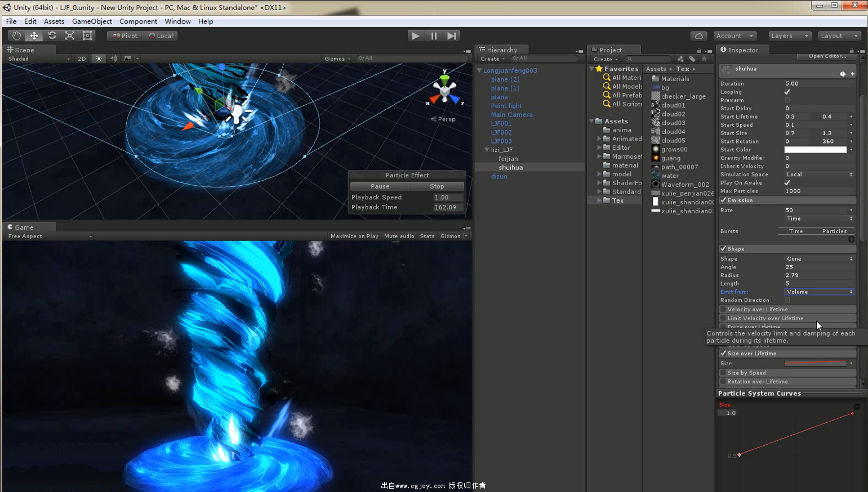Click the Open Editor button
The image size is (868, 492).
(x=827, y=56)
